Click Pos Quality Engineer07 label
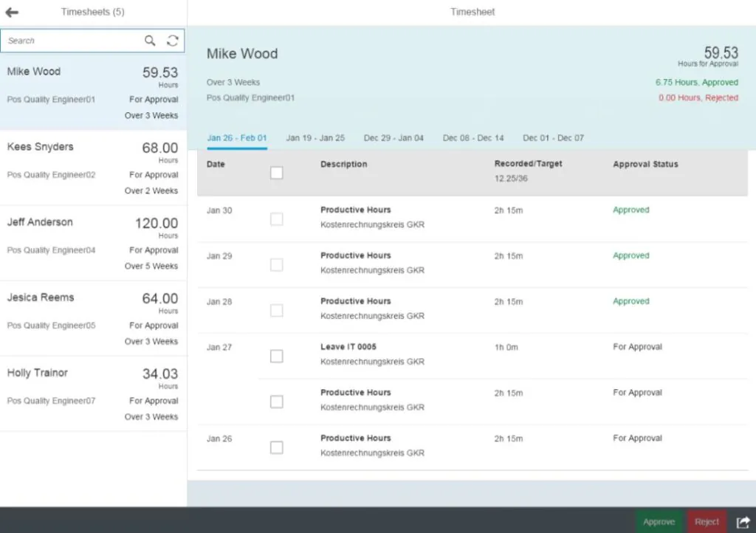The image size is (756, 533). tap(51, 401)
